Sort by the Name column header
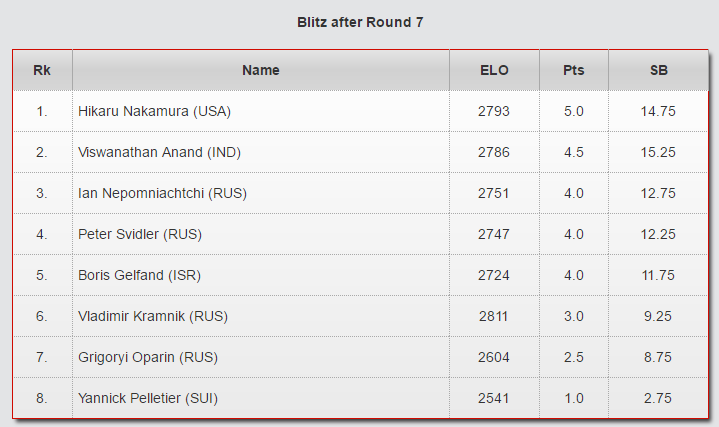 261,71
